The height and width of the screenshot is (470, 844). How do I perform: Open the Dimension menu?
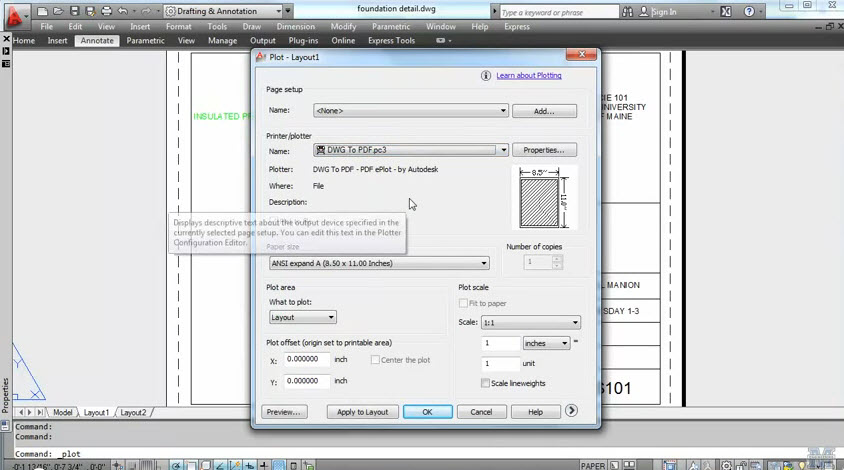click(x=296, y=26)
